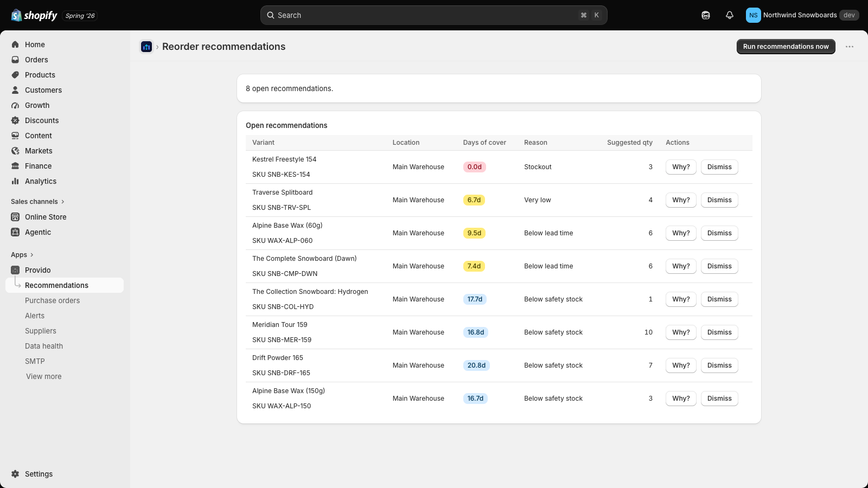The height and width of the screenshot is (488, 868).
Task: Click the 0.0d days of cover badge
Action: pos(475,167)
